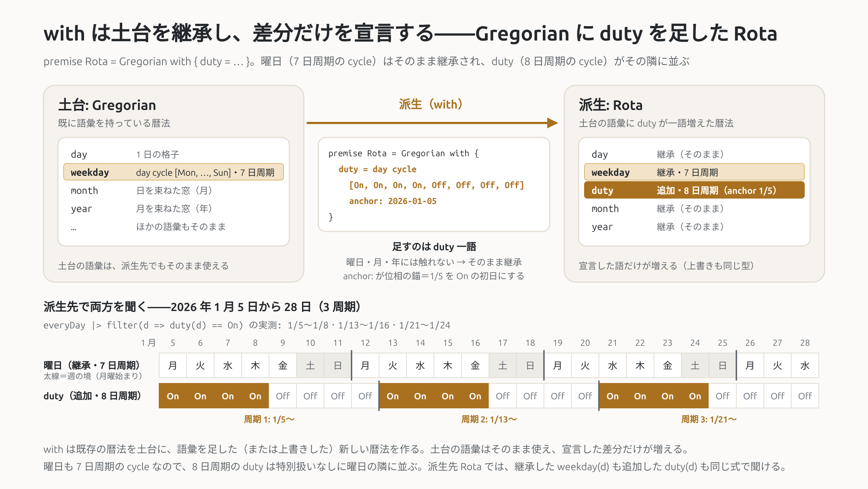
Task: Click the highlighted weekday row in the Gregorian panel
Action: pyautogui.click(x=174, y=172)
